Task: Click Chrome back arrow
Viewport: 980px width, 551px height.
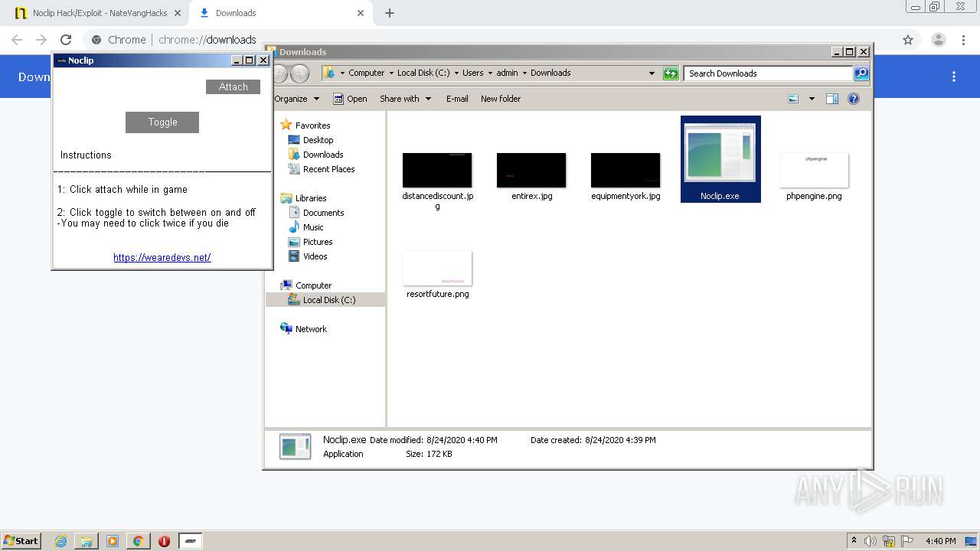Action: point(17,40)
